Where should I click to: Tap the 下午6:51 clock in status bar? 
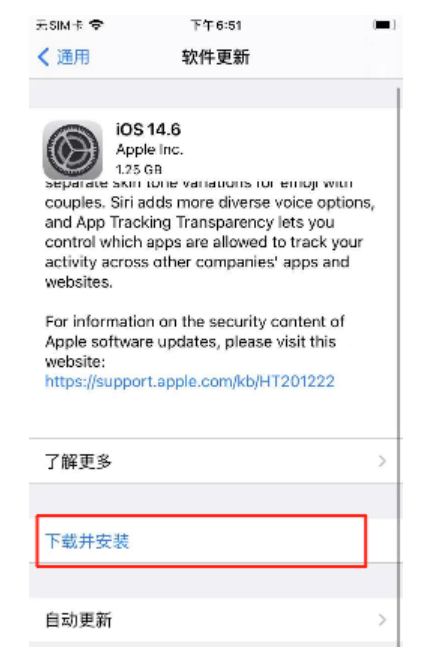pyautogui.click(x=216, y=25)
